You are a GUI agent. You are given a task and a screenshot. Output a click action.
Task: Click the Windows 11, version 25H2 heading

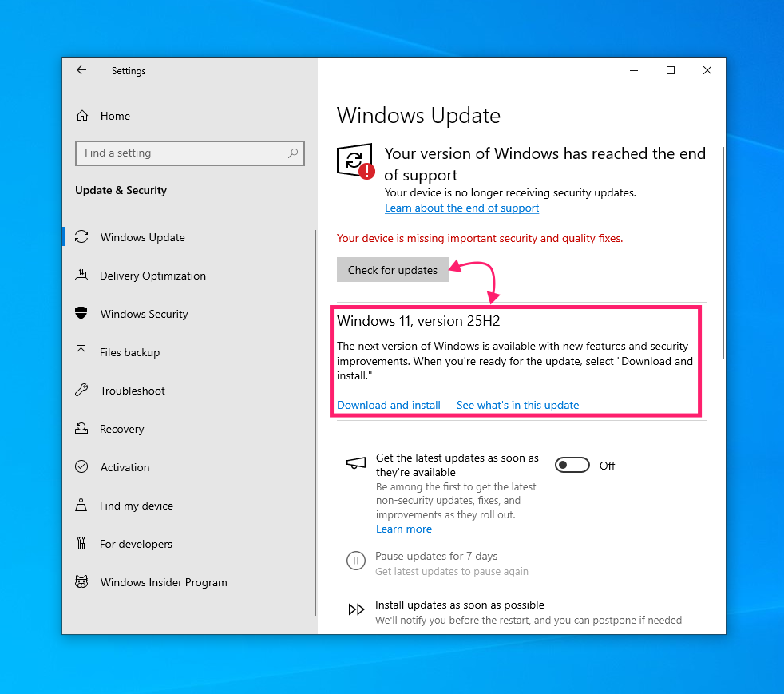[418, 321]
